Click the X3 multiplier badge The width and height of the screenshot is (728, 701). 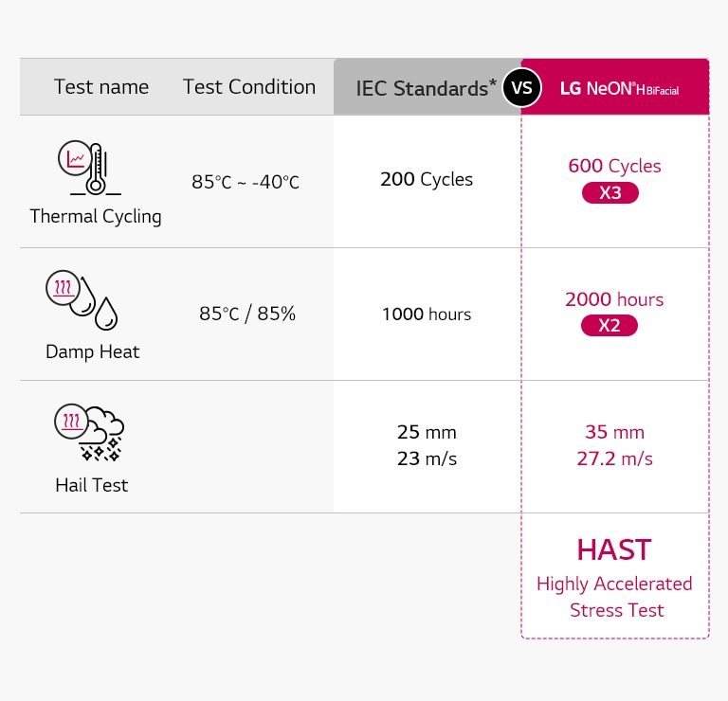(x=610, y=192)
